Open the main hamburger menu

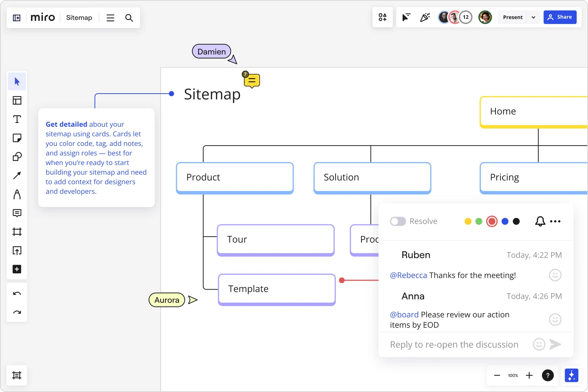(111, 18)
